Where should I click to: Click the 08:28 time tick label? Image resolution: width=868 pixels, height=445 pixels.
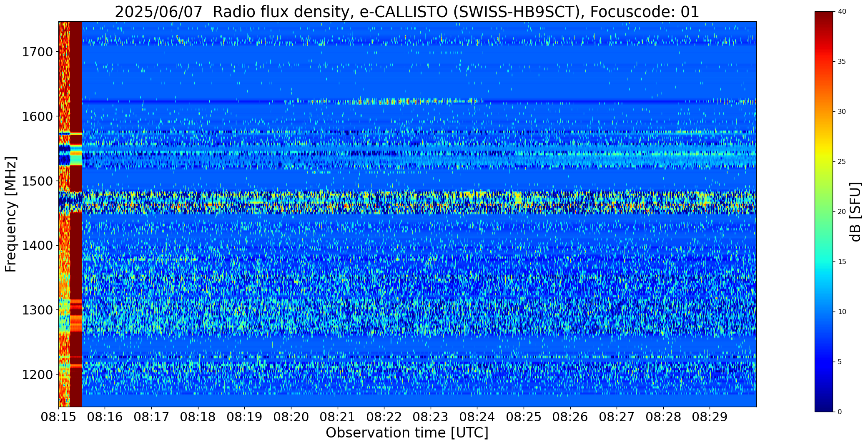(x=663, y=417)
